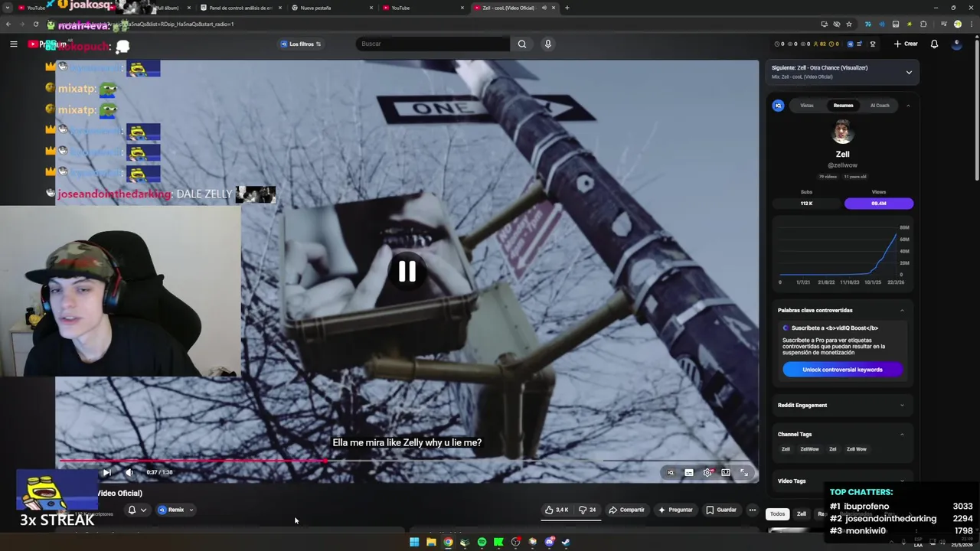Open video player settings gear

point(707,472)
